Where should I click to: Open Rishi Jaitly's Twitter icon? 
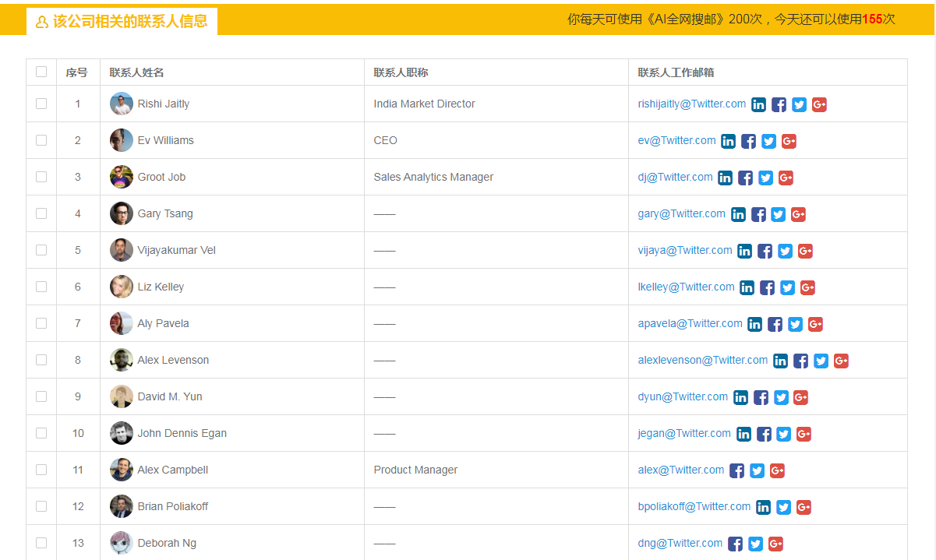tap(799, 105)
